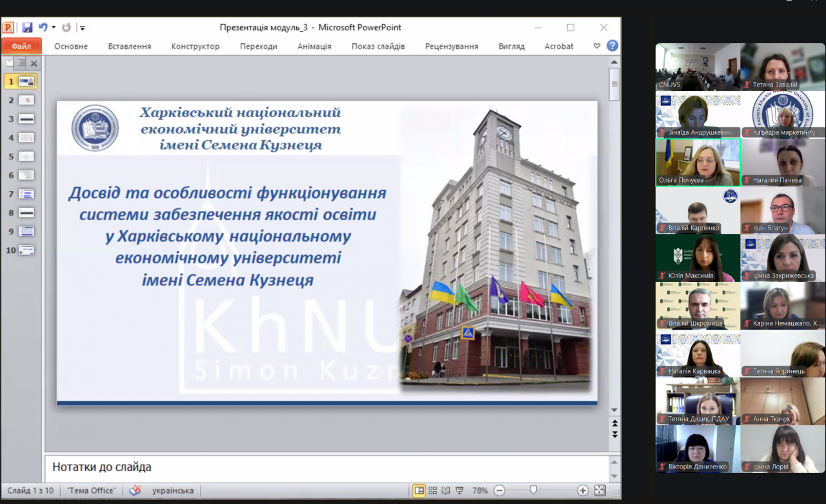The width and height of the screenshot is (826, 504).
Task: Toggle ribbon minimize chevron near Help
Action: [597, 46]
